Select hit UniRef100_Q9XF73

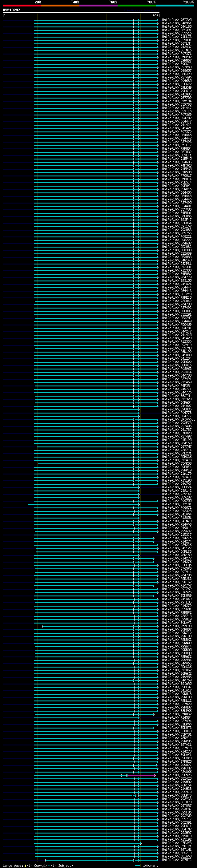(x=177, y=423)
